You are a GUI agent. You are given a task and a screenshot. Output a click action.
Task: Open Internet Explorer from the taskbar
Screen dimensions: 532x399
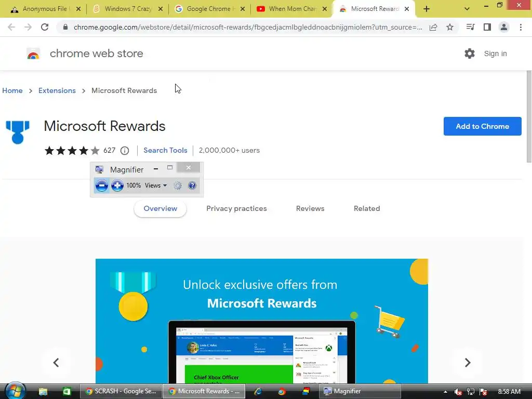[258, 392]
